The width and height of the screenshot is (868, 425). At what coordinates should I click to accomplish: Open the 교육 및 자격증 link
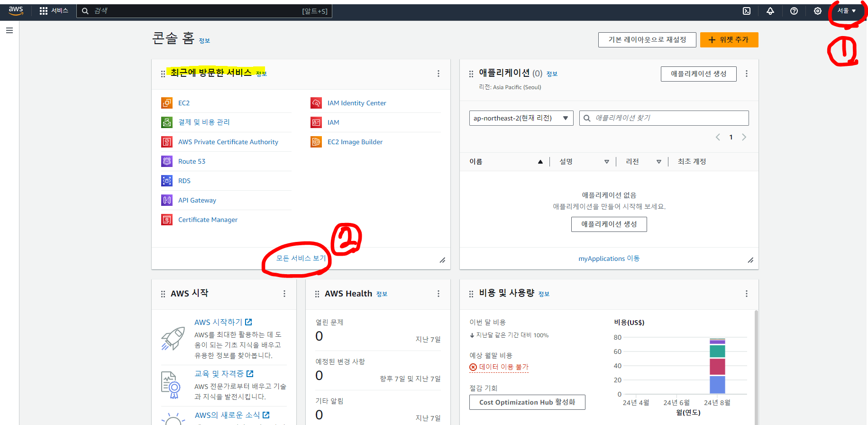(224, 374)
